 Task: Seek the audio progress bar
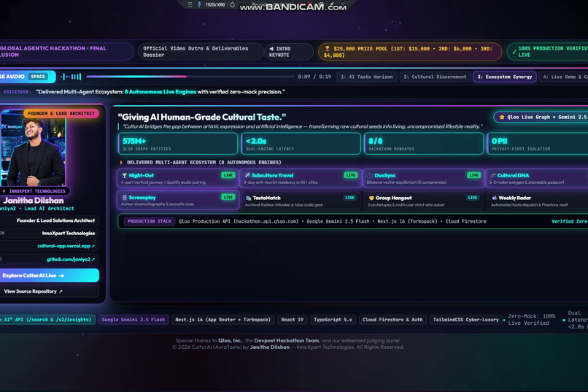(x=190, y=77)
